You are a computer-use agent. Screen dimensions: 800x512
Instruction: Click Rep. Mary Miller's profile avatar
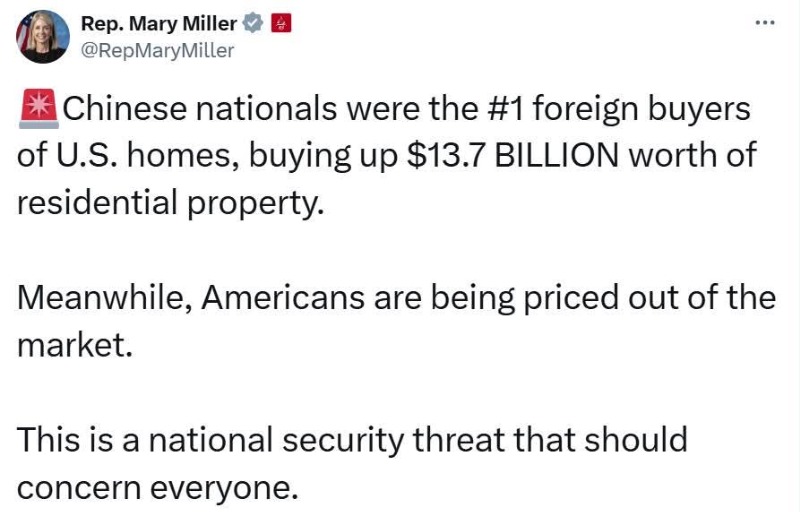(x=41, y=37)
